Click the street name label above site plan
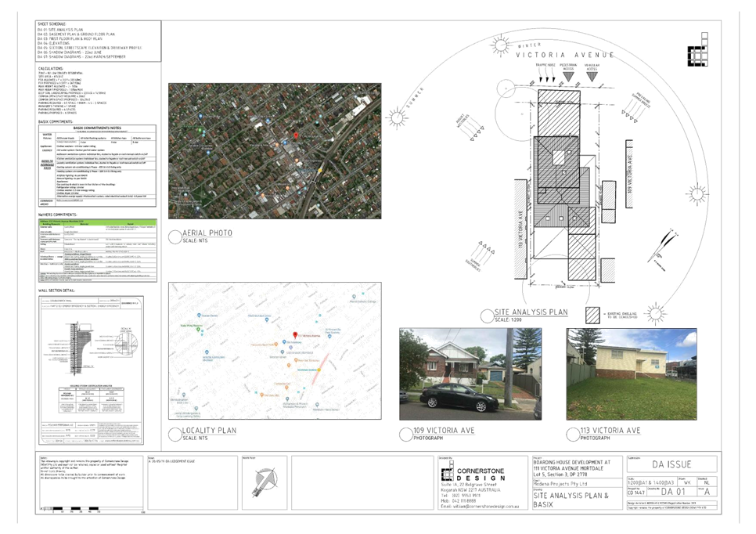The image size is (756, 534). (563, 56)
